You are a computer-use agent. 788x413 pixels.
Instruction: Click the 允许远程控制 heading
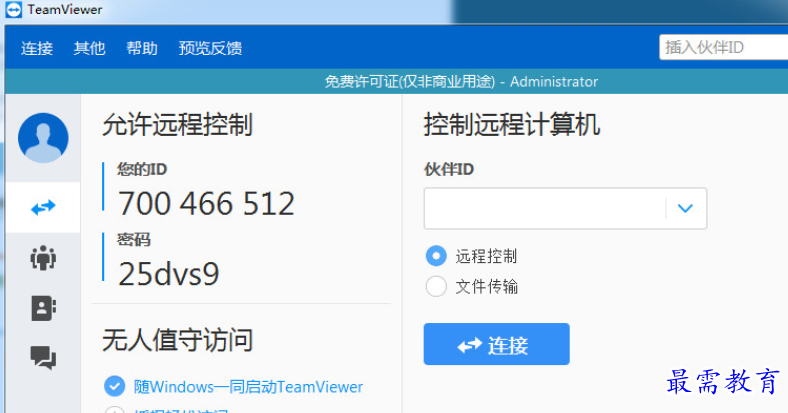tap(177, 125)
